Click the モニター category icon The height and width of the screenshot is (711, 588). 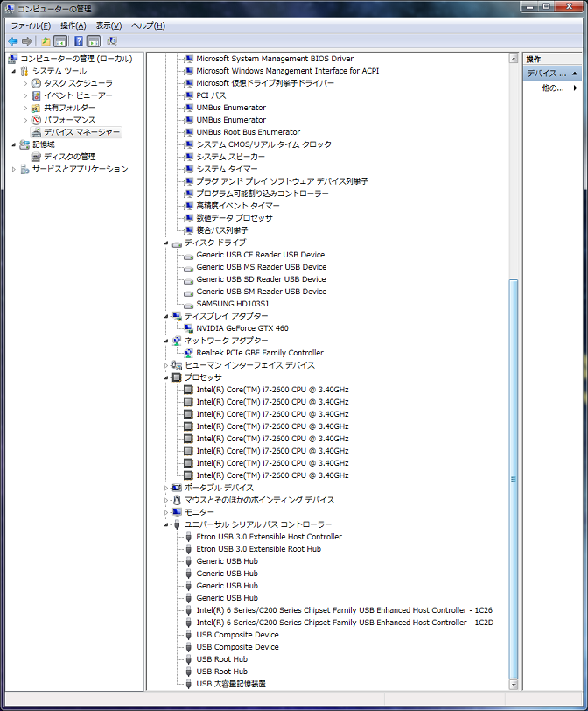[177, 512]
